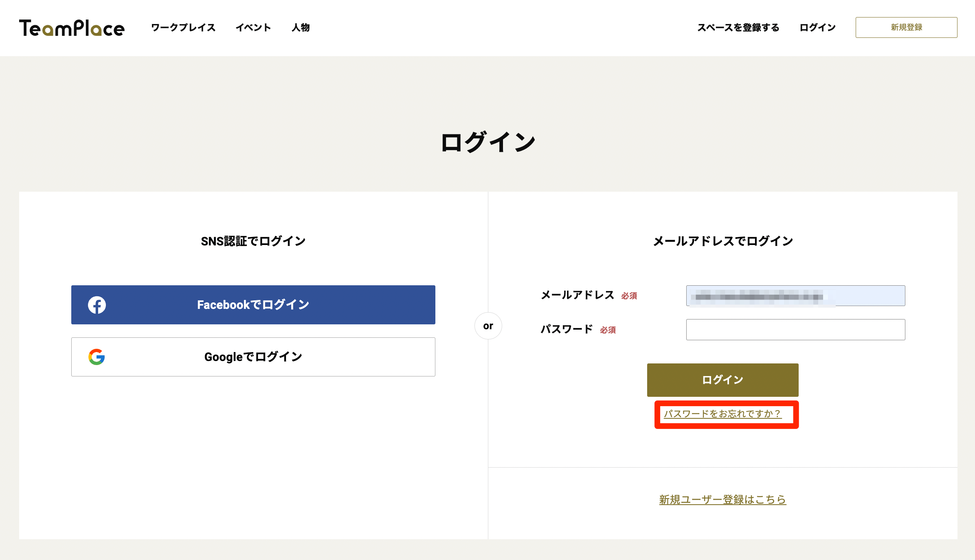Log in with the Googleでログイン button
The width and height of the screenshot is (975, 560).
[x=253, y=357]
